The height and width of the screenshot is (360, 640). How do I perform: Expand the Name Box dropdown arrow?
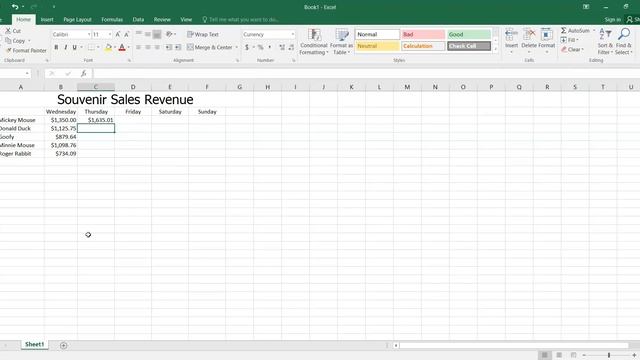[x=27, y=73]
